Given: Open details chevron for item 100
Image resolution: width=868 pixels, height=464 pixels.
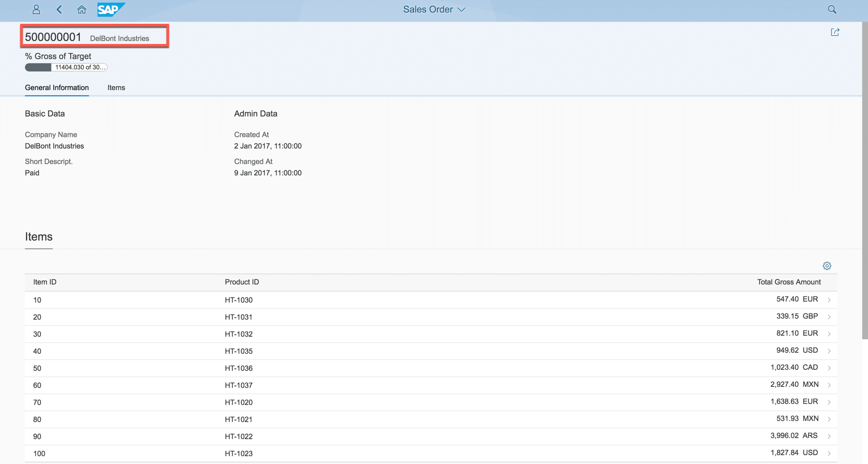Looking at the screenshot, I should [829, 454].
